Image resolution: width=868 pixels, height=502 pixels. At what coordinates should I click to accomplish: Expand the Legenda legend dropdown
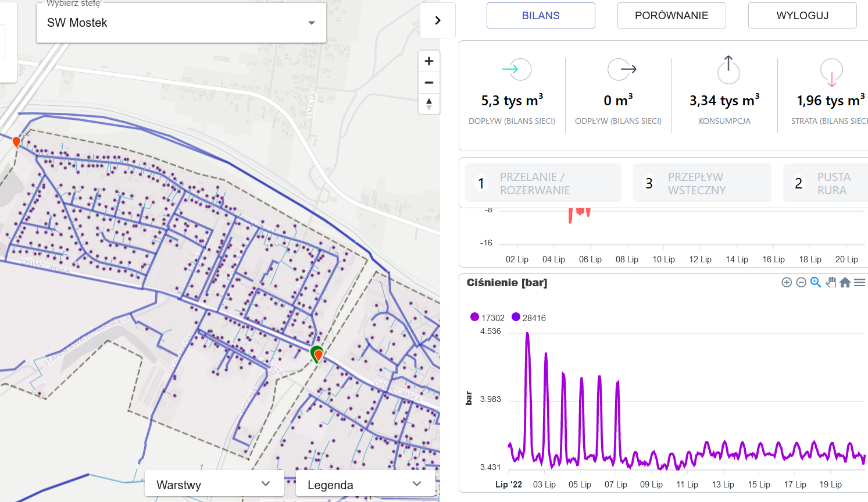(x=366, y=485)
